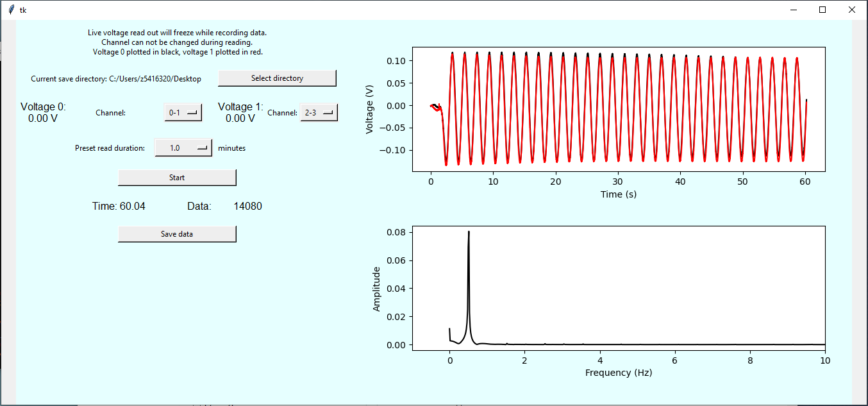This screenshot has height=406, width=868.
Task: Click the voltage waveform plot area
Action: tap(619, 109)
